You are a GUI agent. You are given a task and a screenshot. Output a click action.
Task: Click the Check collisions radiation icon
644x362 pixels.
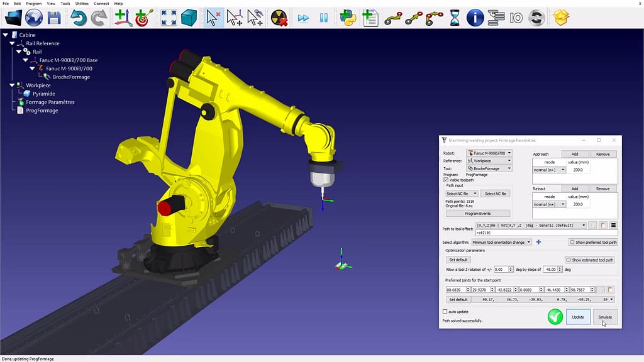(279, 18)
